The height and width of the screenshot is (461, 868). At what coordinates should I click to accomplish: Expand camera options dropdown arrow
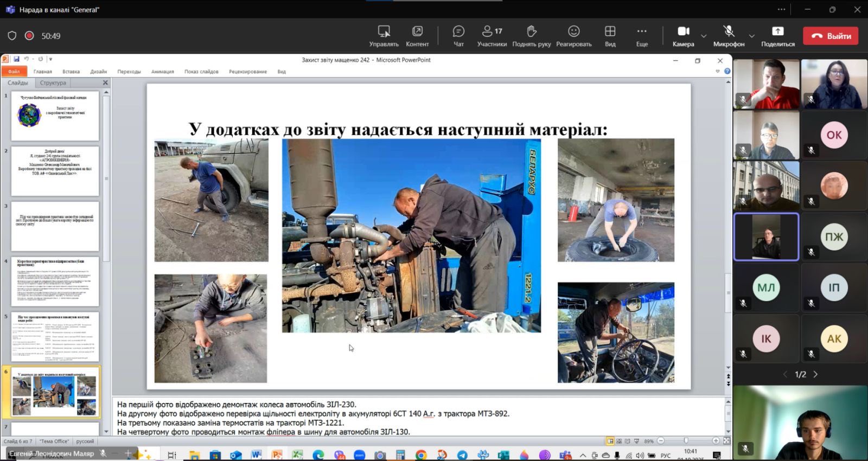704,36
